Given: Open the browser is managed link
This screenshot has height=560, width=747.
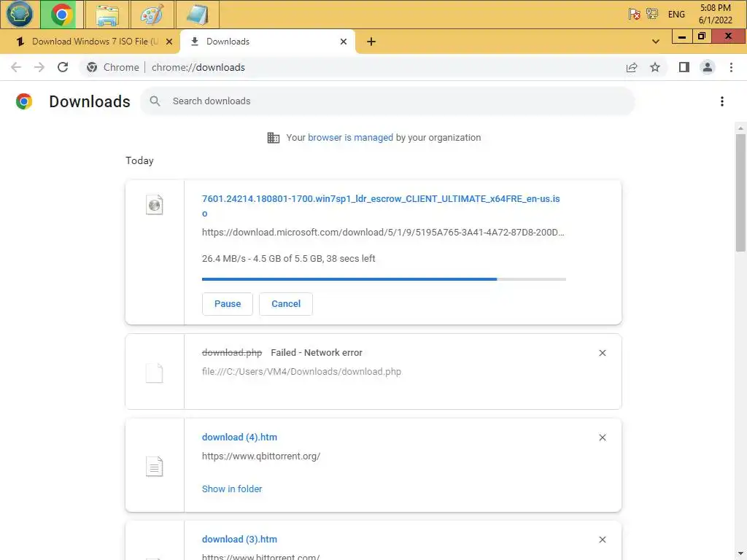Looking at the screenshot, I should pyautogui.click(x=350, y=138).
